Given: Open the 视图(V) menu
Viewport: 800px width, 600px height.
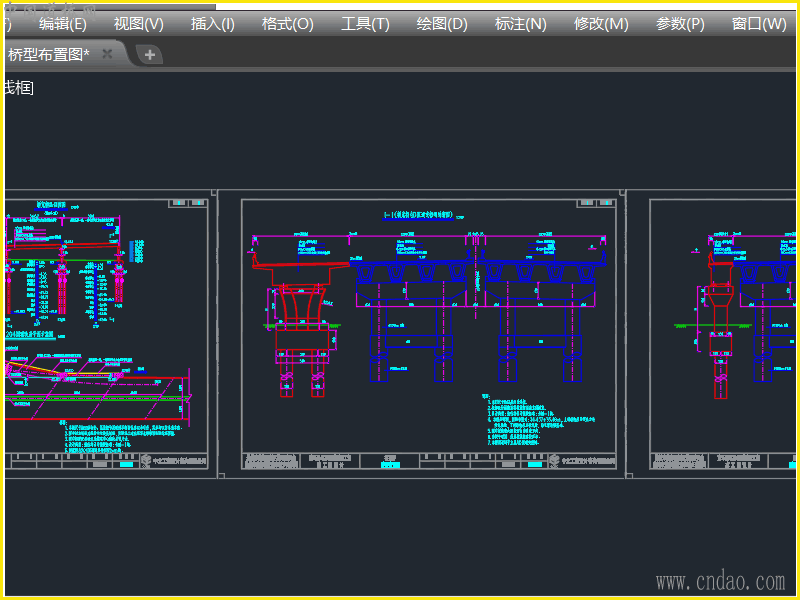Looking at the screenshot, I should pyautogui.click(x=138, y=24).
